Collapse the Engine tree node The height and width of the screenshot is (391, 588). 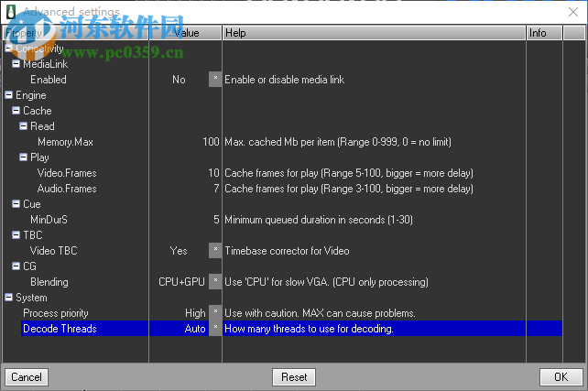point(8,95)
